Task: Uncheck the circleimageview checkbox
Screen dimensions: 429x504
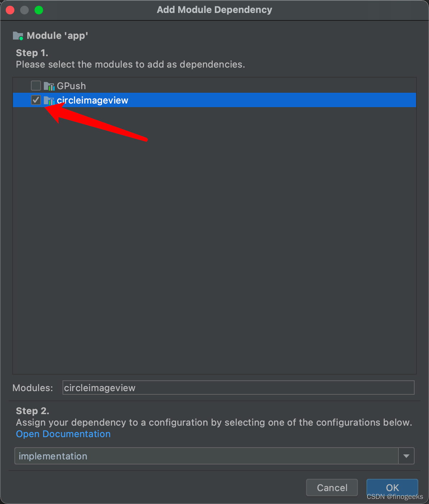Action: [x=36, y=100]
